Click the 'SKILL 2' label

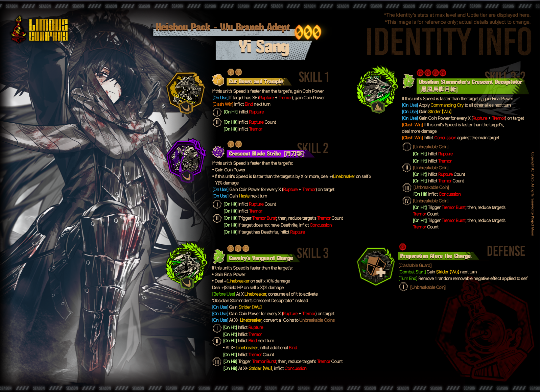pos(313,148)
